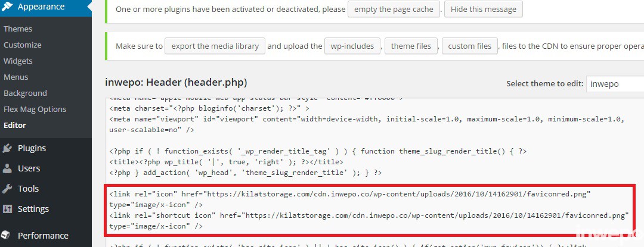644x247 pixels.
Task: Click the Plugins plug icon
Action: (x=7, y=148)
